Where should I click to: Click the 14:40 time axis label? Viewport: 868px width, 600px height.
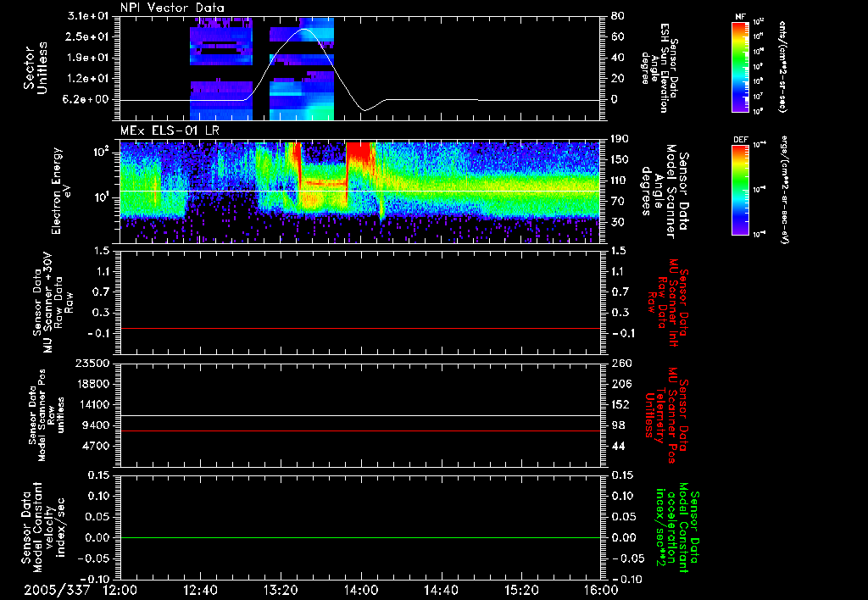[441, 591]
